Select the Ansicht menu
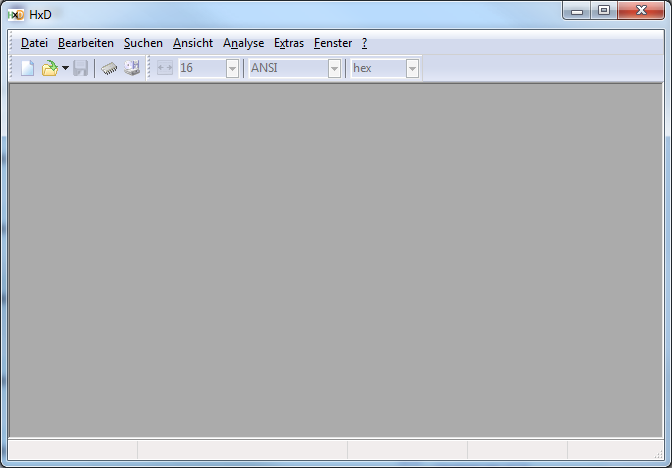 pyautogui.click(x=193, y=43)
